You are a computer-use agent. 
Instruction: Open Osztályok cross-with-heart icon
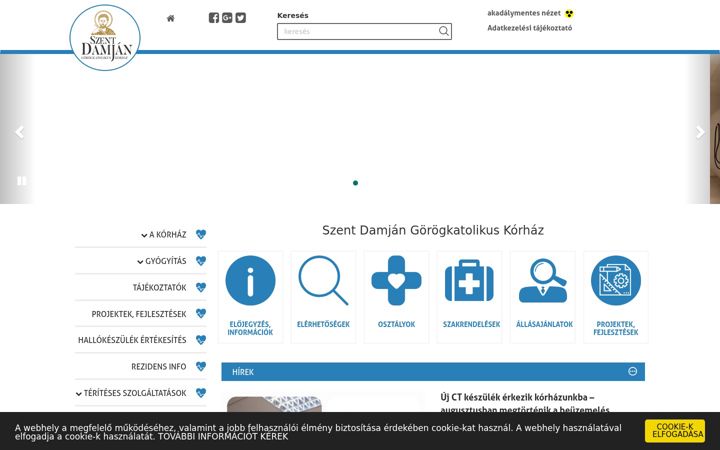396,281
